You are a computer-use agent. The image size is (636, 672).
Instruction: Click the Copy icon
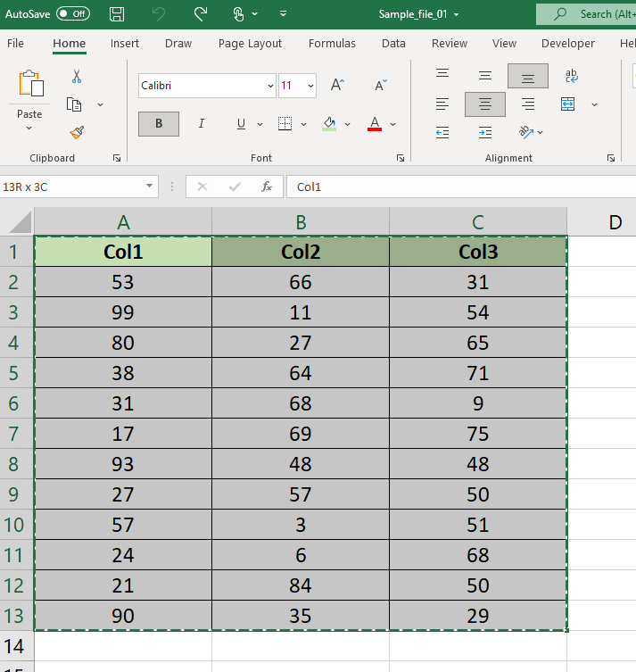(74, 104)
